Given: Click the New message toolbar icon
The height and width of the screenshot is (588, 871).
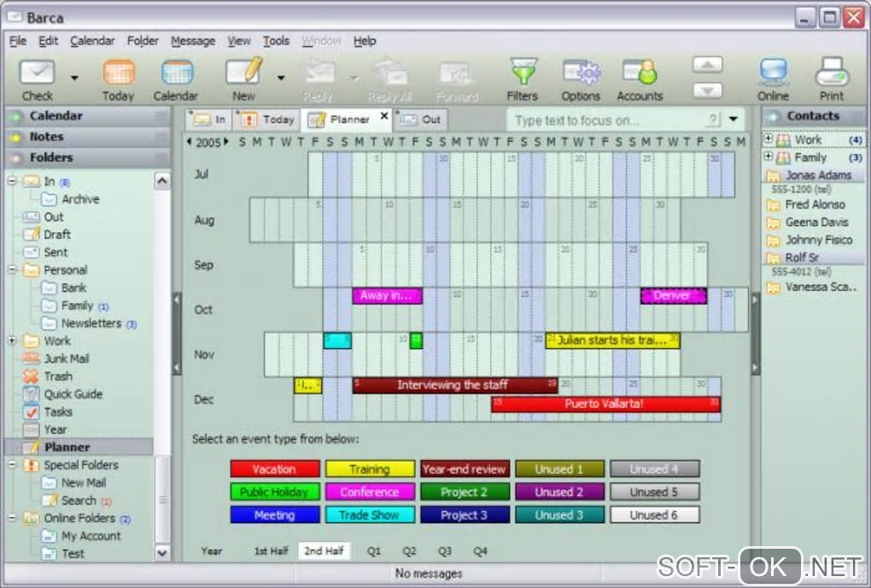Looking at the screenshot, I should 244,72.
